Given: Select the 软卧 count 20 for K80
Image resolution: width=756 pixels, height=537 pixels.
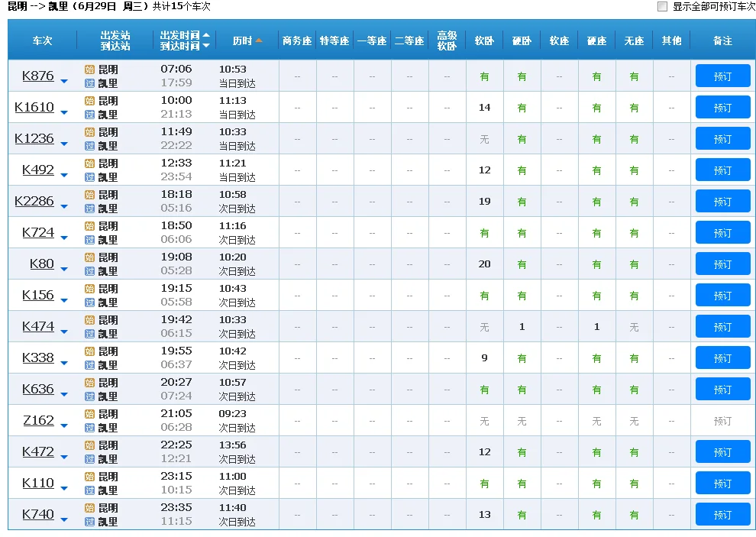Looking at the screenshot, I should coord(484,264).
